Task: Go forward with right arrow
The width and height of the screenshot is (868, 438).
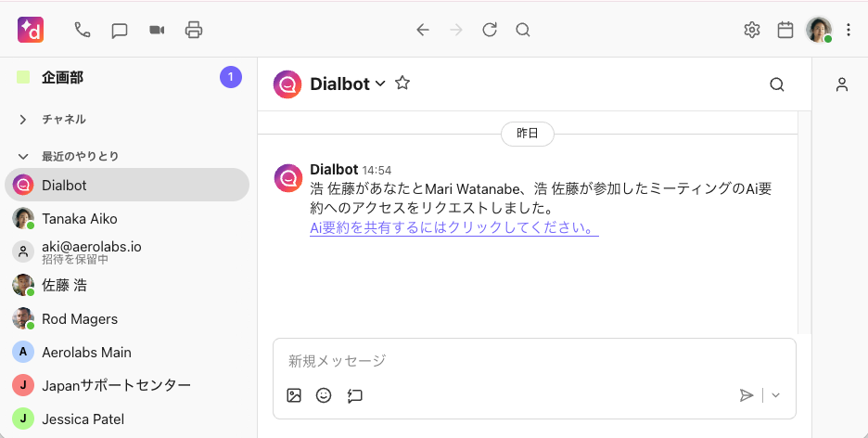Action: [456, 30]
